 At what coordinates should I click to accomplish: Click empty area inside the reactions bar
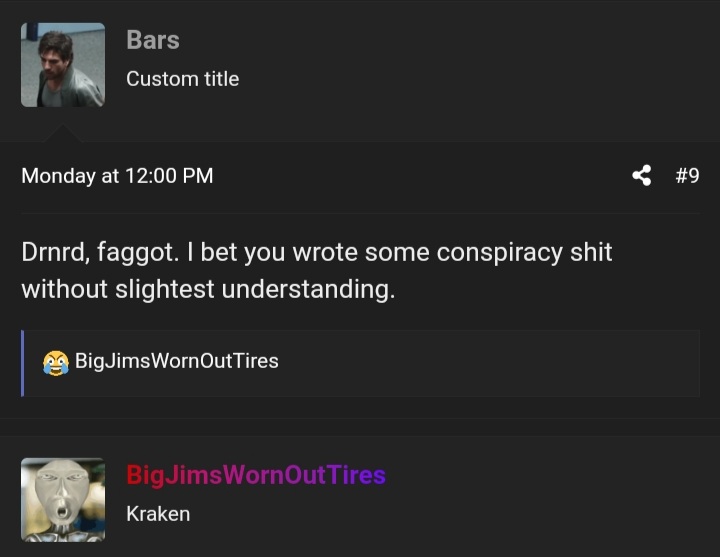487,363
